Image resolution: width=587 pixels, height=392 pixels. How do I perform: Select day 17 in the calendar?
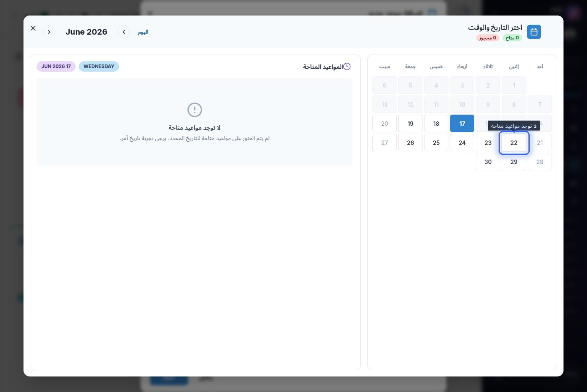[x=462, y=123]
